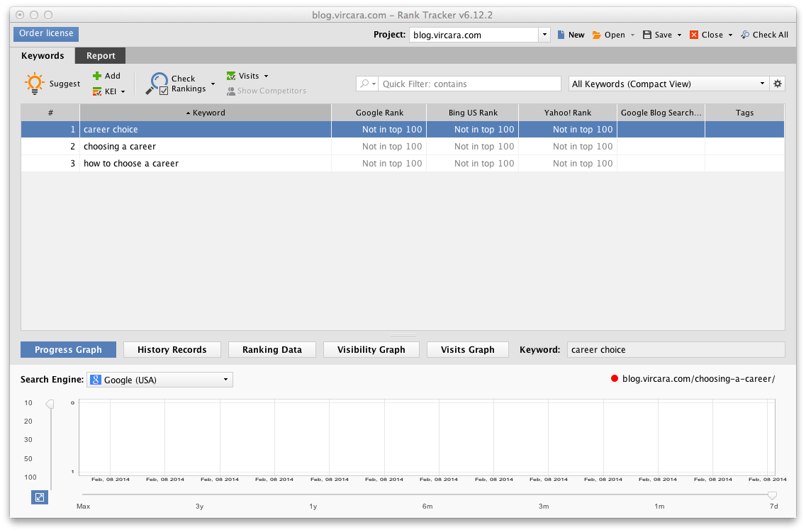
Task: Open the Visits dropdown arrow
Action: [267, 76]
